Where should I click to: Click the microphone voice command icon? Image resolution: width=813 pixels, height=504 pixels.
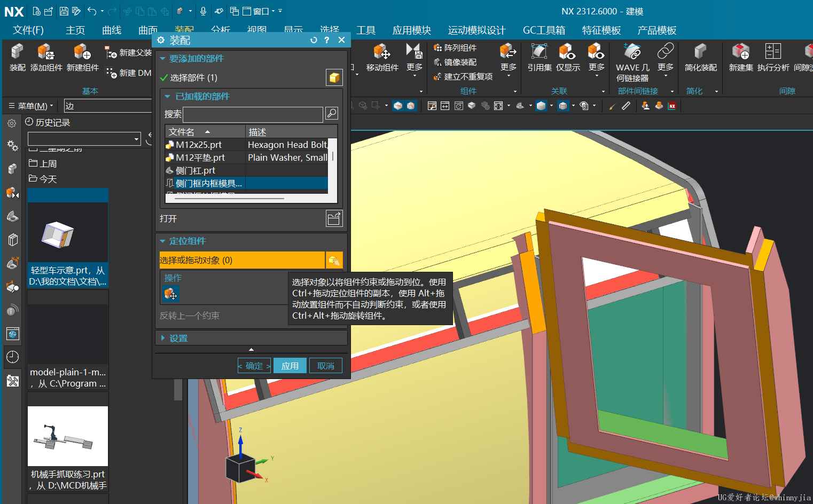(203, 11)
